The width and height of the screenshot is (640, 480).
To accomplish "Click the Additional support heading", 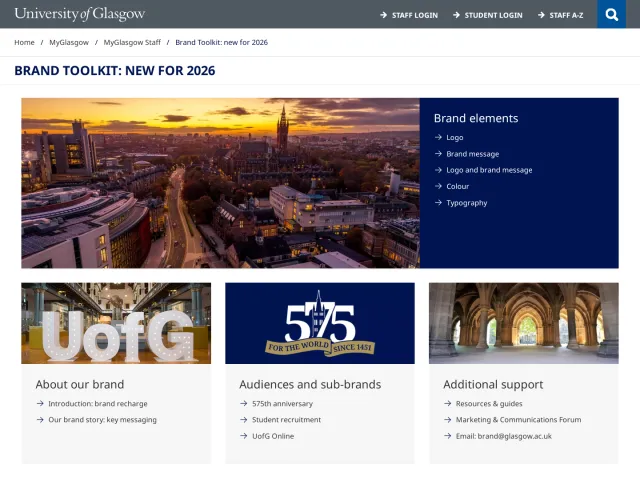I will click(x=493, y=384).
